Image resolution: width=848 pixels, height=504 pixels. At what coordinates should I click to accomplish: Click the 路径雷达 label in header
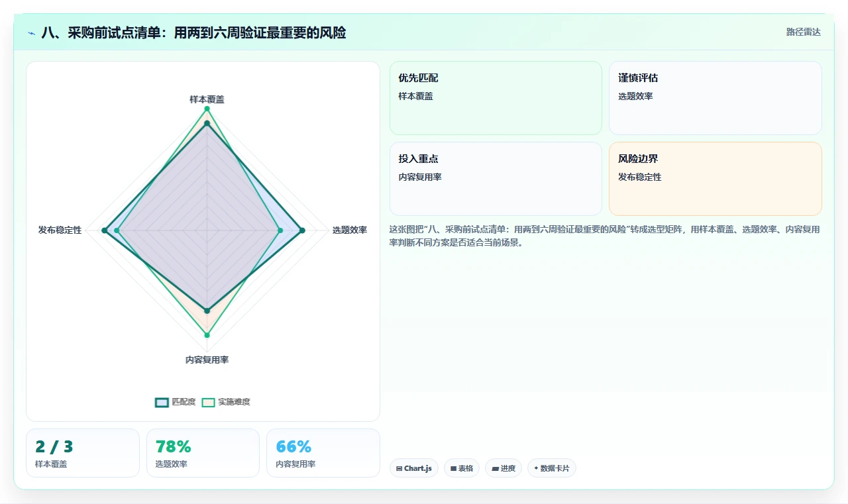click(803, 32)
